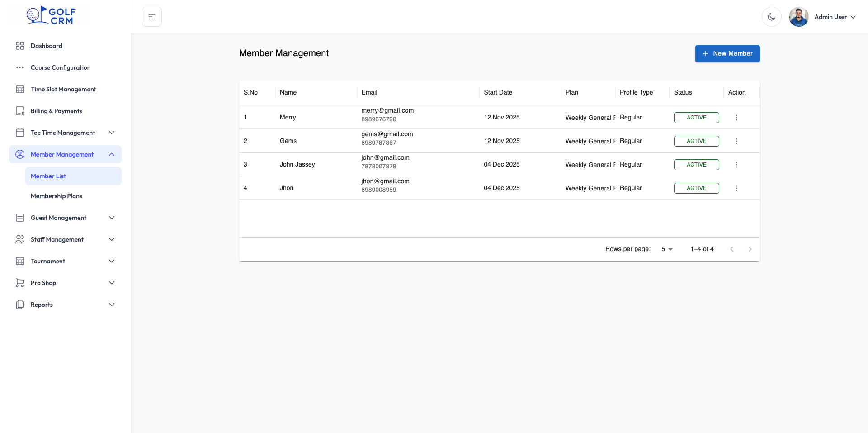This screenshot has width=868, height=433.
Task: Click the ACTIVE status badge for Jhon
Action: 697,188
